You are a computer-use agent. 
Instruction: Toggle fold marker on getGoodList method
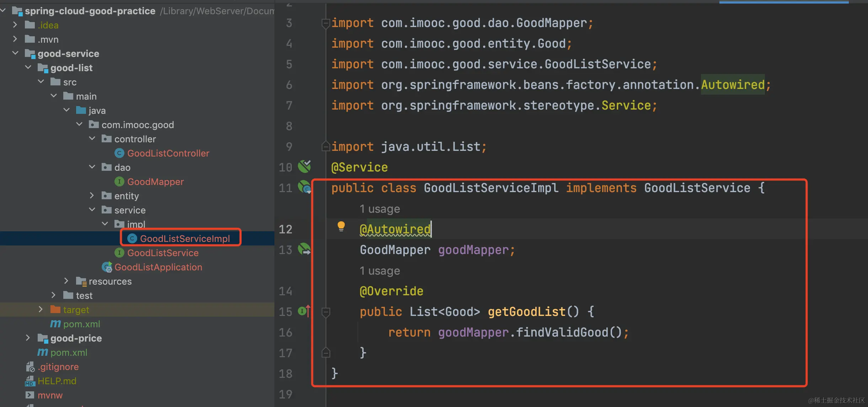tap(326, 312)
